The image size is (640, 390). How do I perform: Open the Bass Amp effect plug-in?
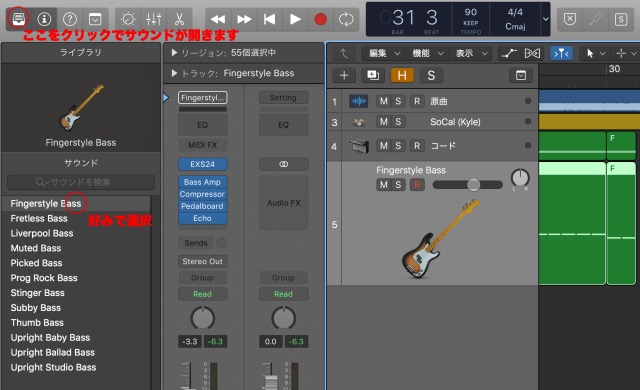click(x=202, y=182)
